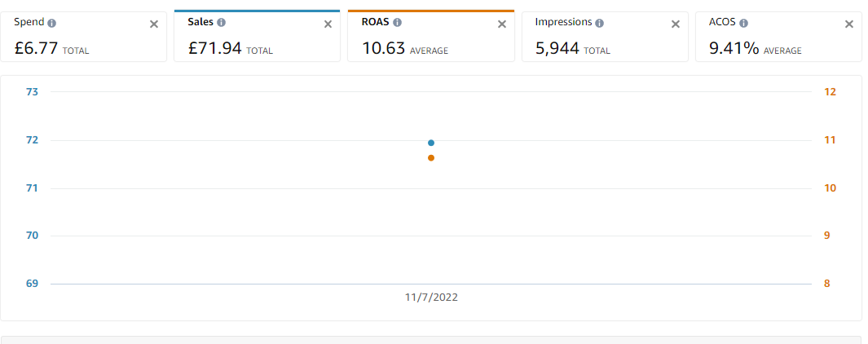Image resolution: width=868 pixels, height=344 pixels.
Task: Click the orange 10 axis label
Action: pos(830,188)
